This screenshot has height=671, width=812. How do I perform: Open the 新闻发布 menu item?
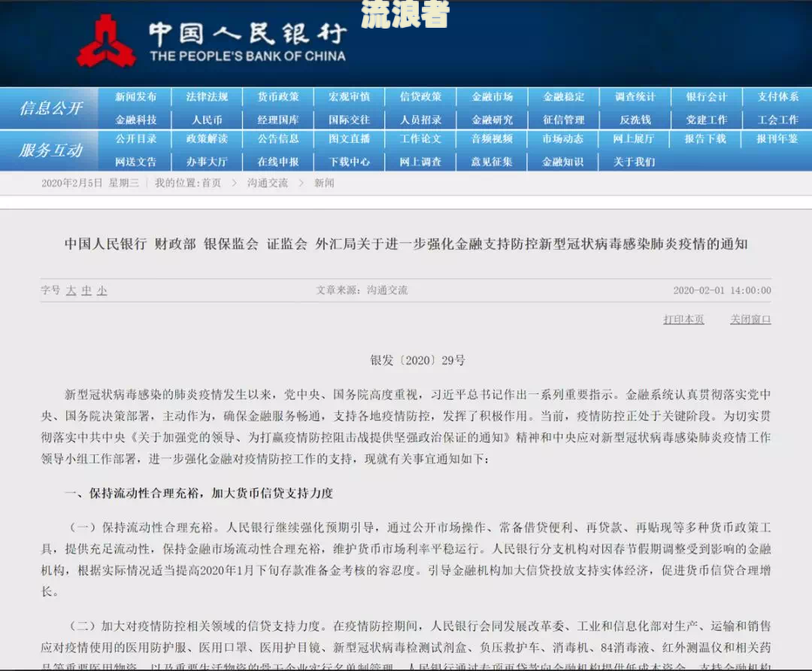pyautogui.click(x=135, y=97)
